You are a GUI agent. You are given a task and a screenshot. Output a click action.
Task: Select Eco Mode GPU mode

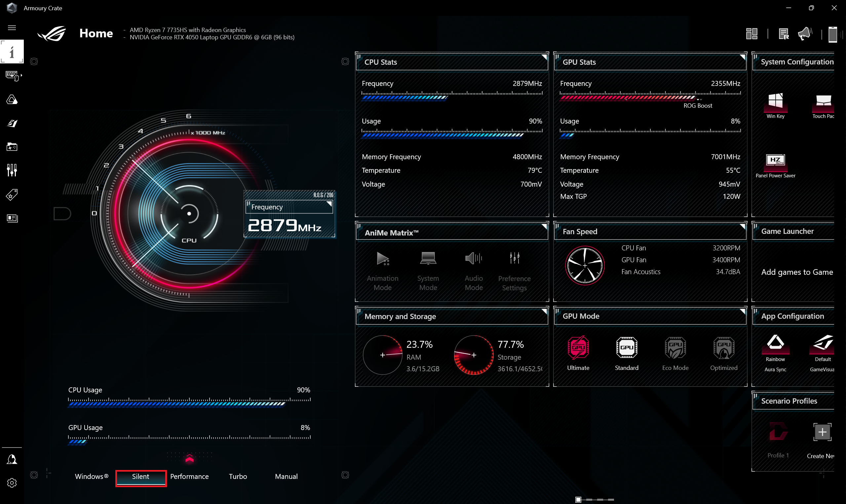tap(675, 353)
